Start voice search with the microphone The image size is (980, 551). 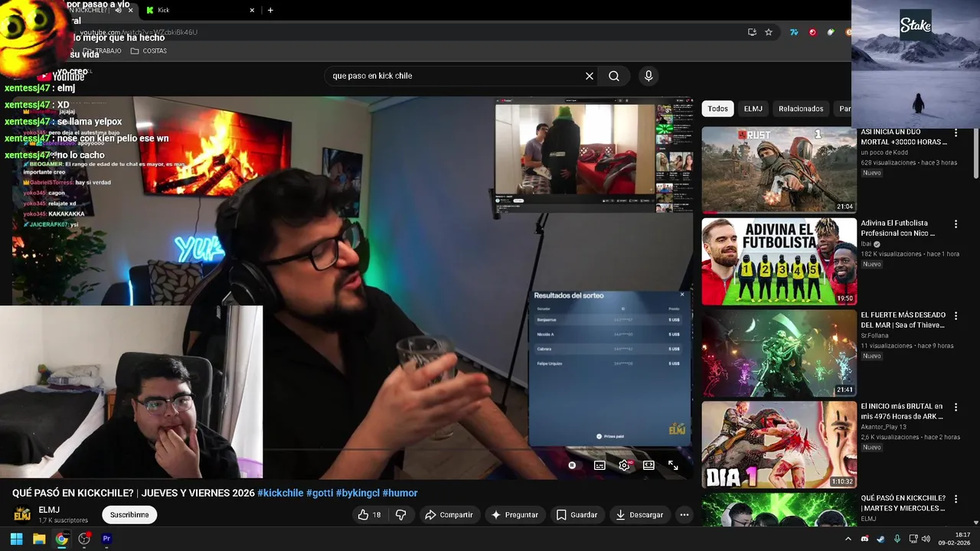pos(648,76)
